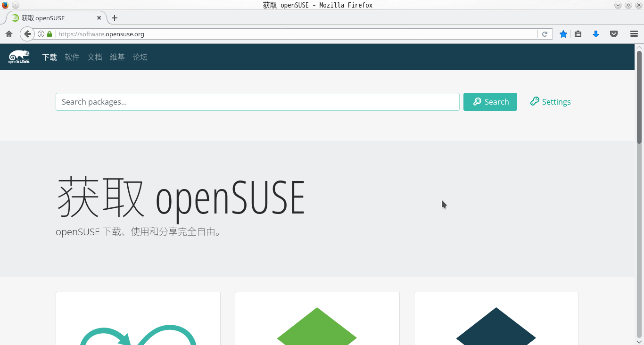Click the padlock security icon in address bar

[50, 34]
